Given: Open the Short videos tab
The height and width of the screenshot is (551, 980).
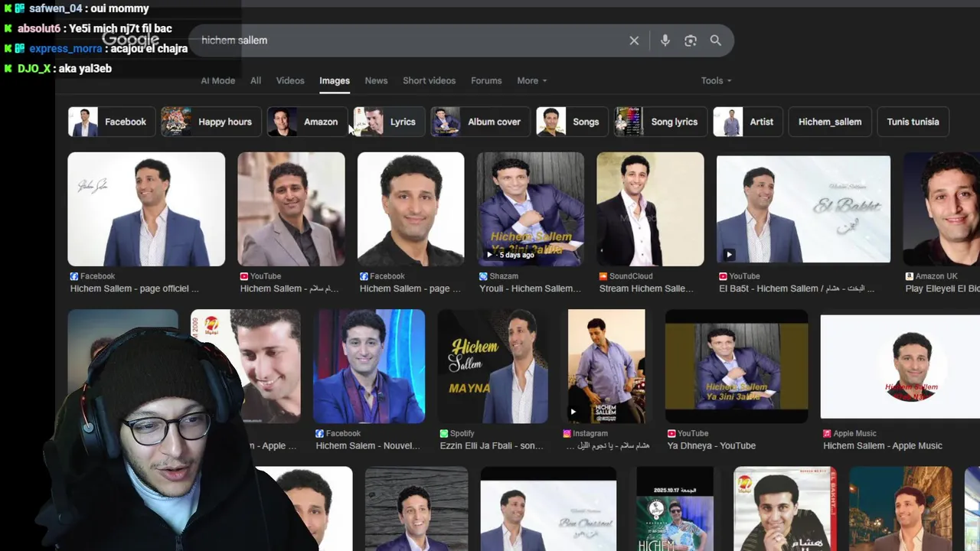Looking at the screenshot, I should coord(429,80).
